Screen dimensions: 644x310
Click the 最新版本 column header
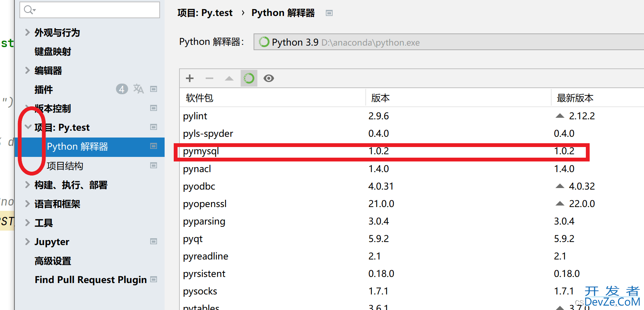(575, 98)
